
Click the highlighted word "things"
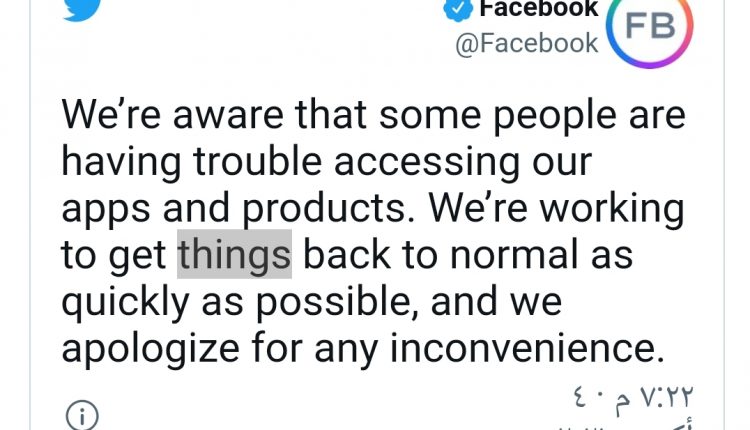point(234,255)
